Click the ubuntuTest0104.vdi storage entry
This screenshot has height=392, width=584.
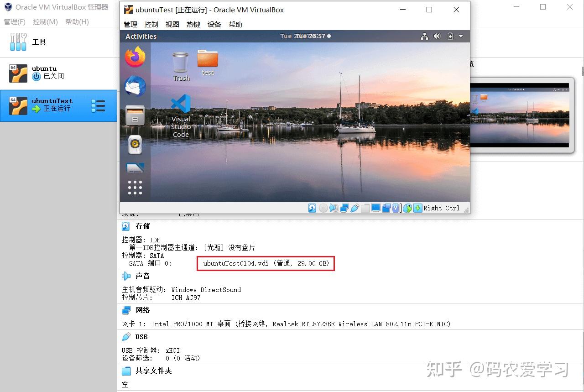(266, 263)
